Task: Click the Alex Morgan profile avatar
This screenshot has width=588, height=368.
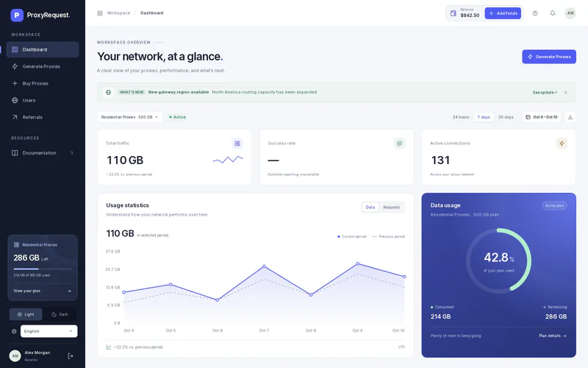Action: point(15,356)
